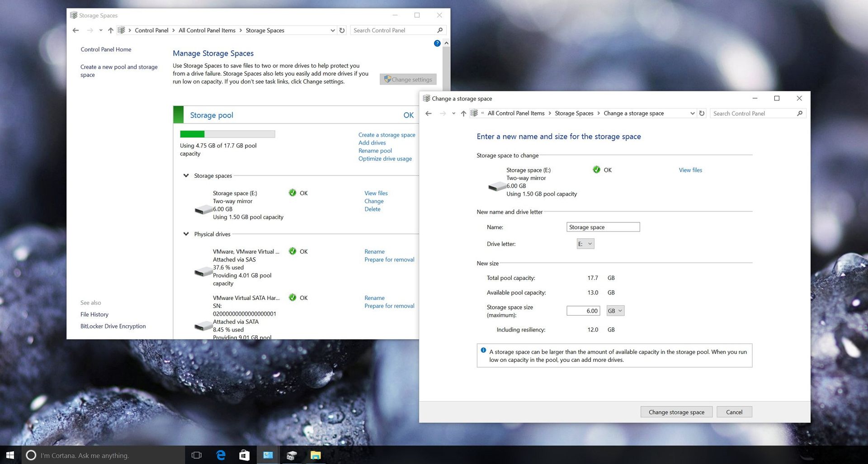Click the Change storage space button
Image resolution: width=868 pixels, height=464 pixels.
[676, 412]
